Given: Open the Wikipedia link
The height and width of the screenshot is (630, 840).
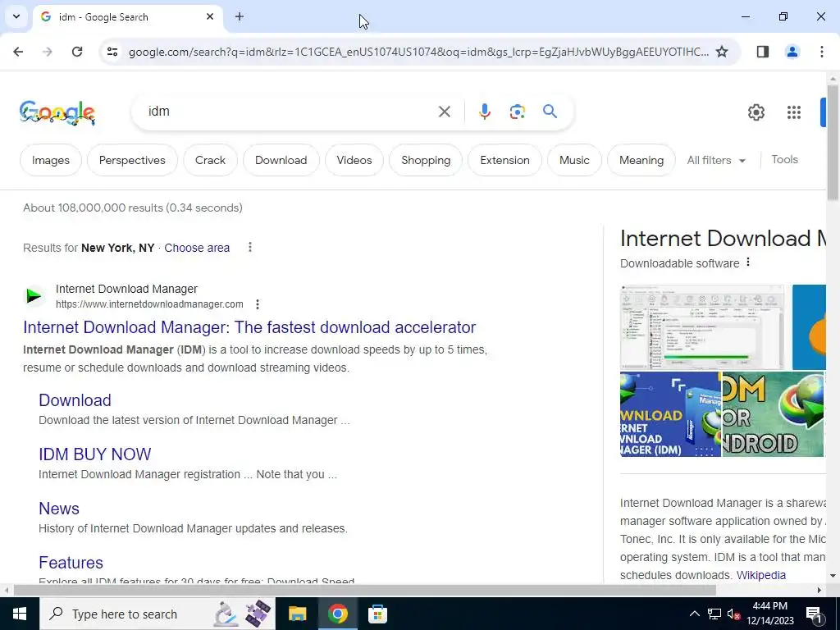Looking at the screenshot, I should (760, 575).
